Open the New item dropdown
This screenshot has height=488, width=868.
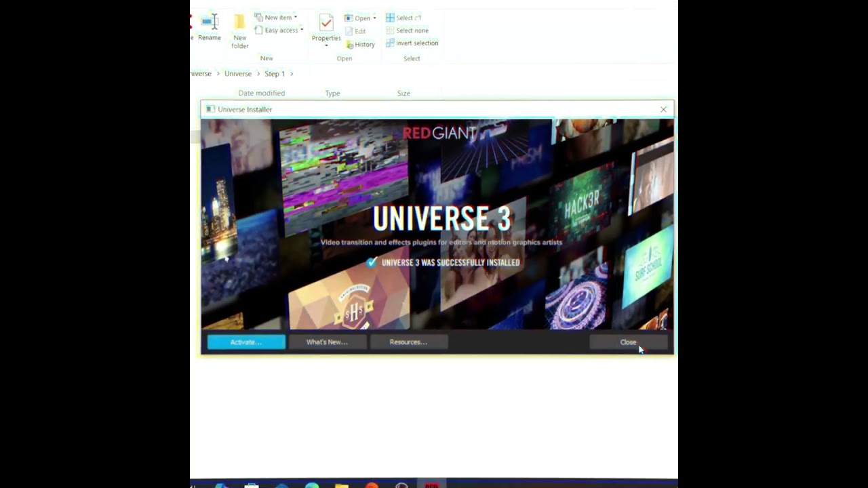276,17
